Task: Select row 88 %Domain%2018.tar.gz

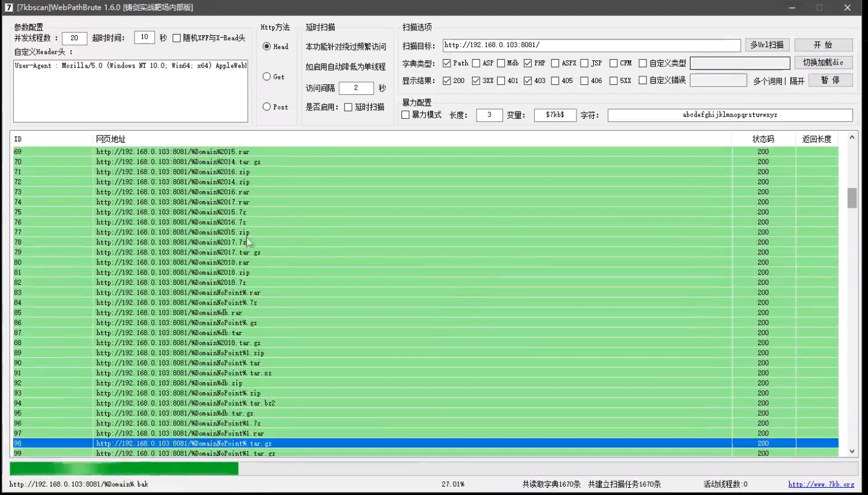Action: 425,343
